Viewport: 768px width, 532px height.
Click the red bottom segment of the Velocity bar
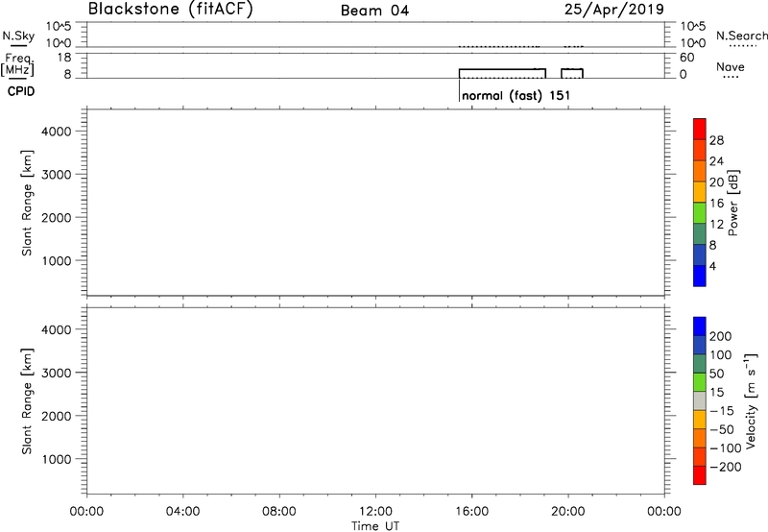700,475
